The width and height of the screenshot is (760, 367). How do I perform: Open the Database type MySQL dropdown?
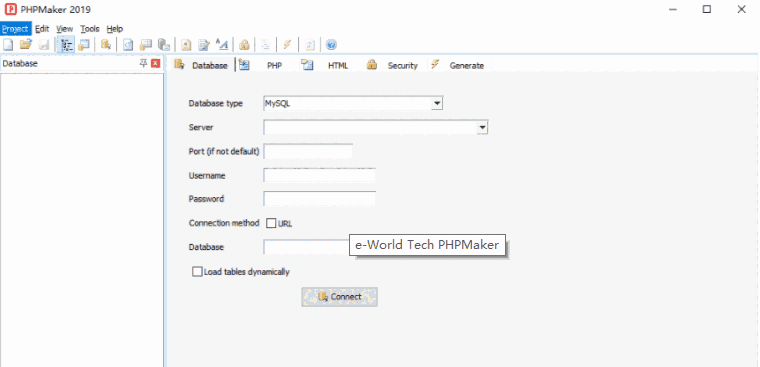point(437,103)
